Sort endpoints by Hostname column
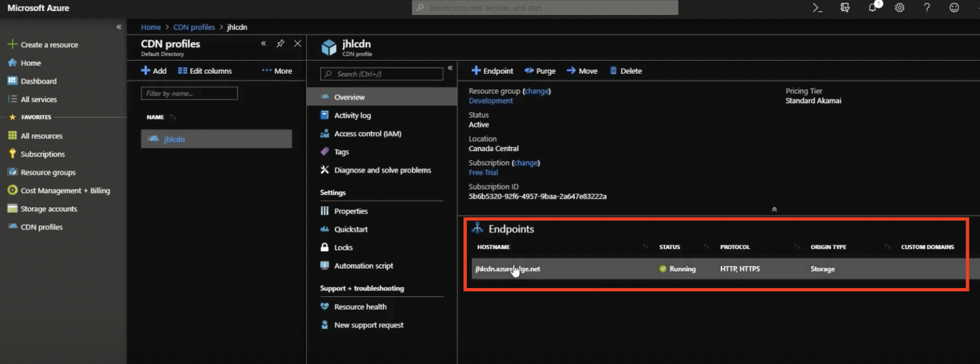The width and height of the screenshot is (980, 364). [493, 247]
